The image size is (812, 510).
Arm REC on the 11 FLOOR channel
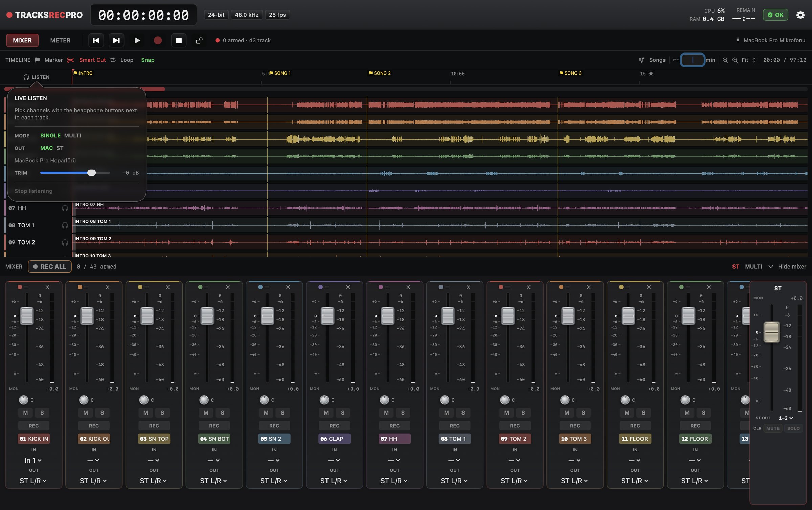635,426
